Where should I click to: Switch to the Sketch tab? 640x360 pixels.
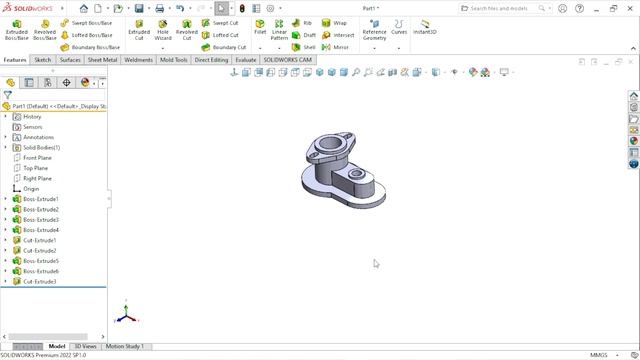[42, 60]
